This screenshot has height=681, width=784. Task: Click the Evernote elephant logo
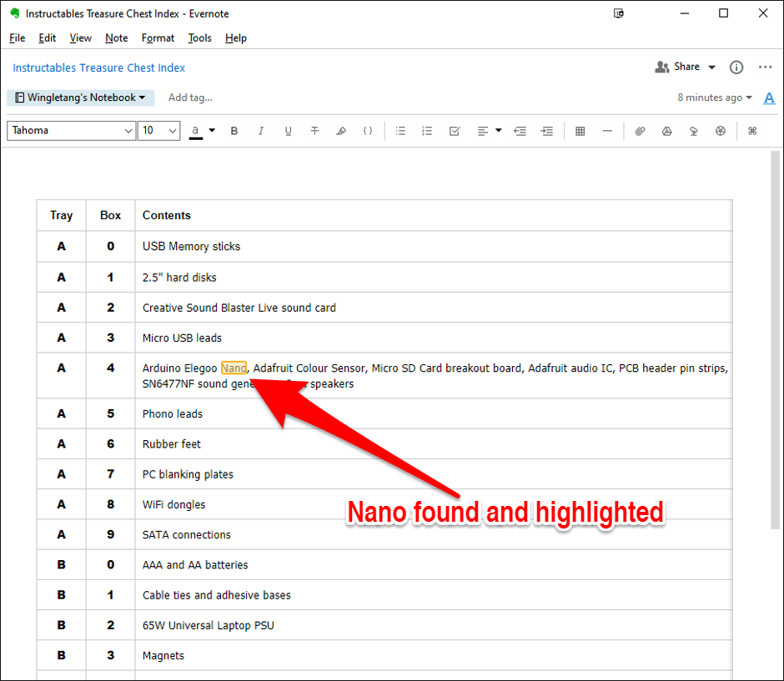pyautogui.click(x=15, y=13)
